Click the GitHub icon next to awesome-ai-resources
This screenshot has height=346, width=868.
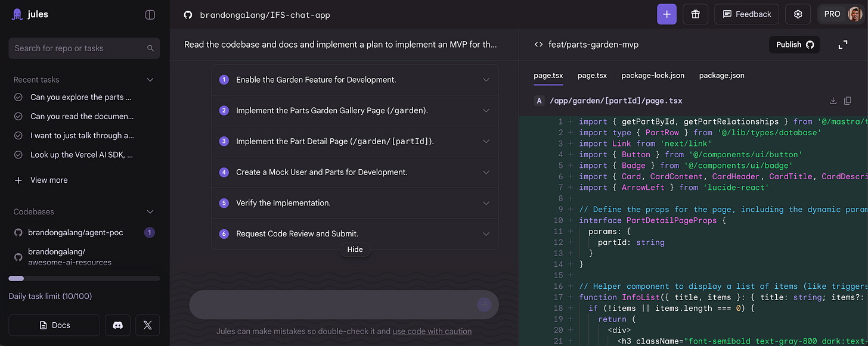[x=18, y=257]
